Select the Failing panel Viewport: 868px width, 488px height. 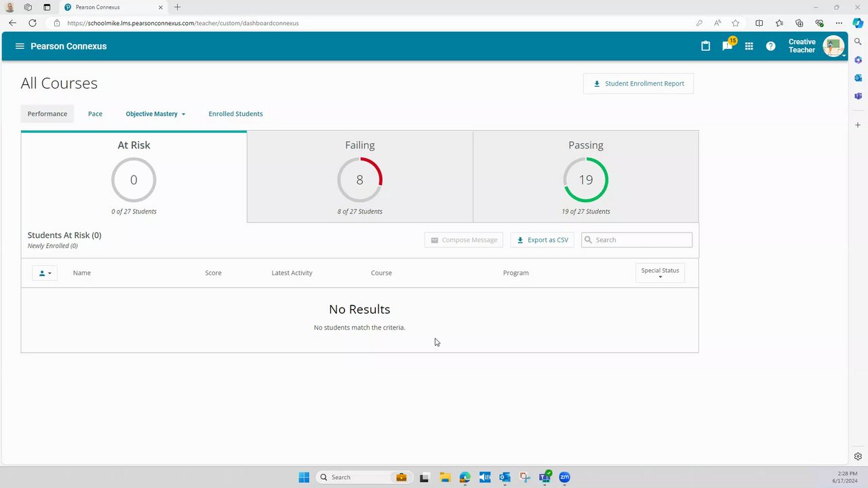coord(359,176)
